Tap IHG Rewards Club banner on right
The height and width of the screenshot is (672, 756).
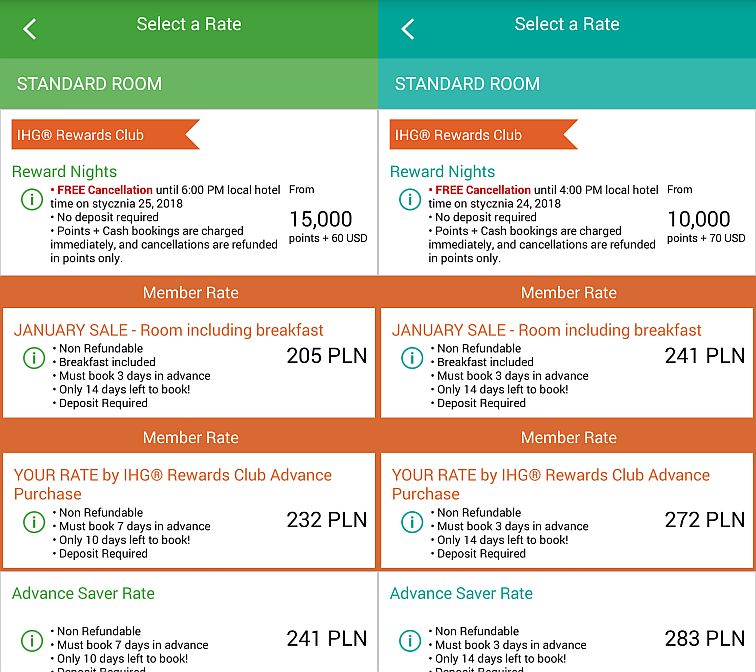pos(483,134)
